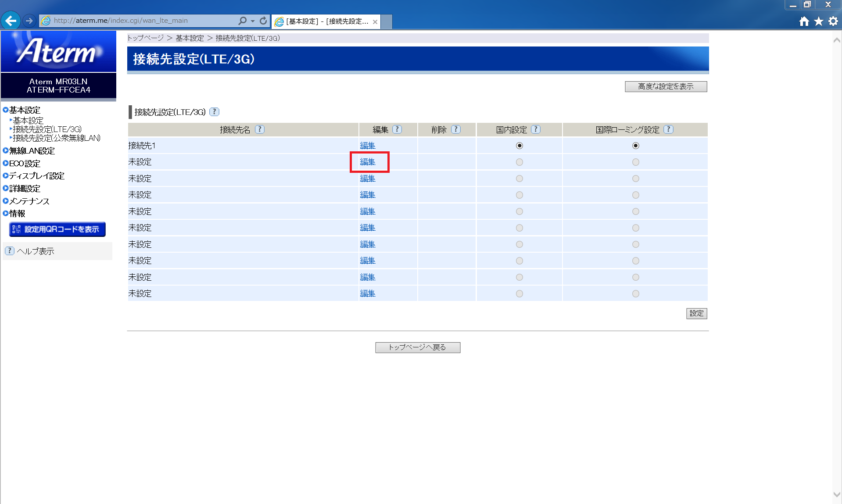Edit the highlighted 未設定 entry
Image resolution: width=842 pixels, height=504 pixels.
(x=368, y=162)
